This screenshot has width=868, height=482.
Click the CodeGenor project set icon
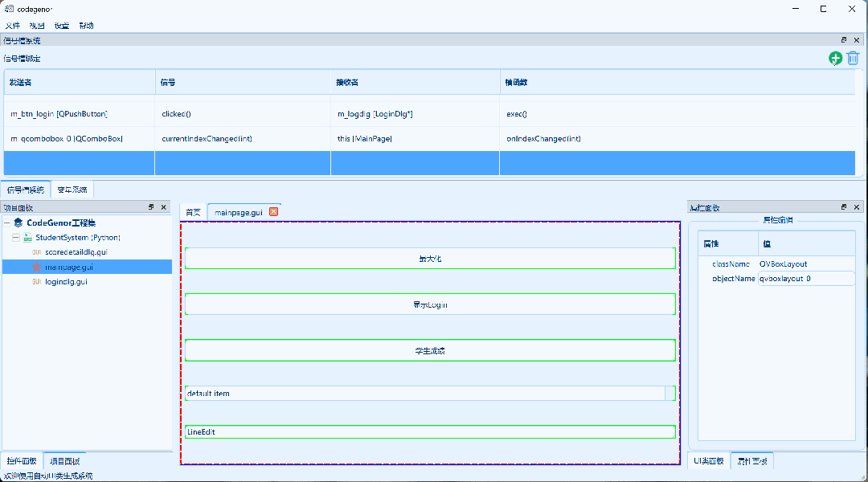tap(18, 223)
